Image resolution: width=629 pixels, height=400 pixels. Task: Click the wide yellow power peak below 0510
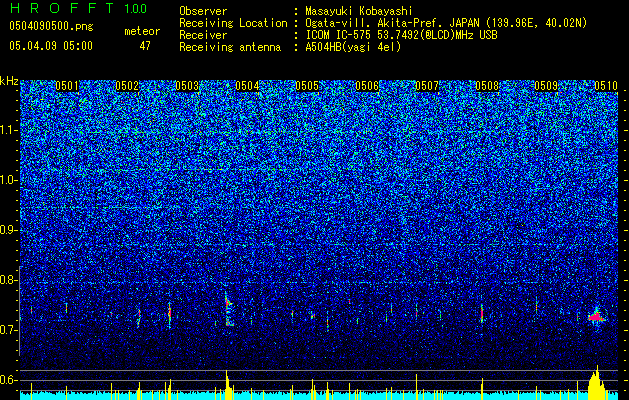tap(597, 383)
